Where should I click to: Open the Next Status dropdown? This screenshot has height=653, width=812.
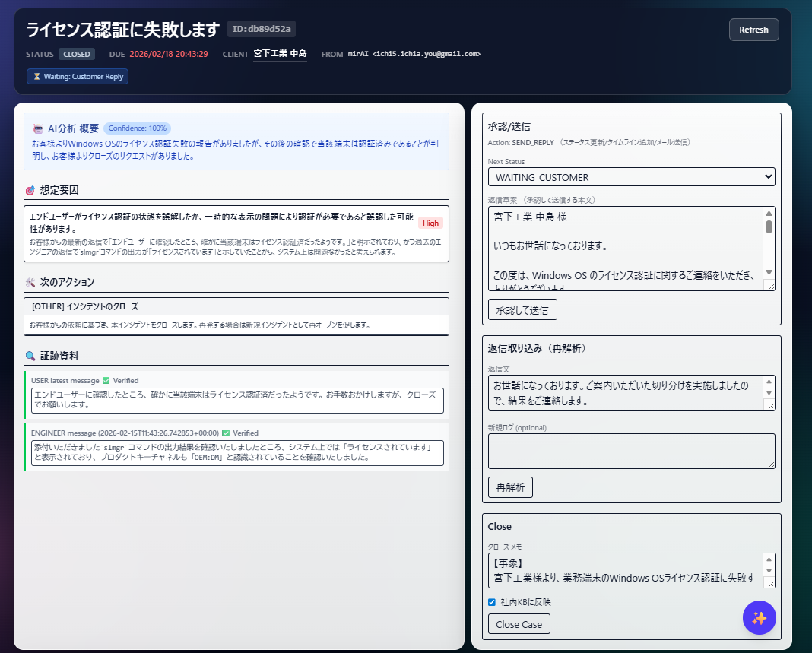click(631, 176)
